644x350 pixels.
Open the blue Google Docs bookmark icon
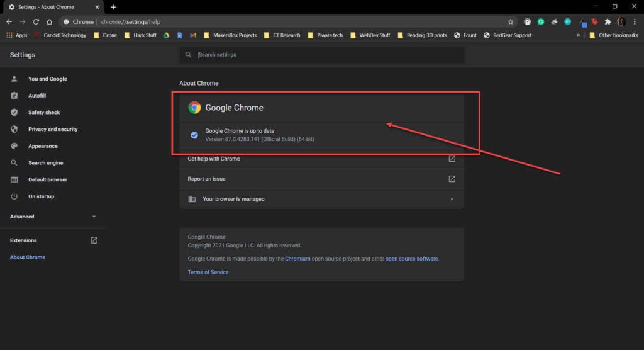click(x=179, y=35)
